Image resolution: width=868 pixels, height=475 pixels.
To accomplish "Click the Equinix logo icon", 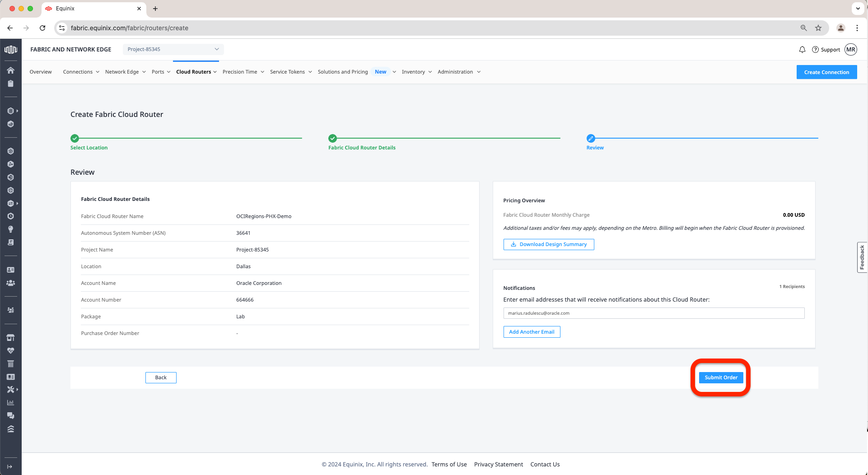I will tap(10, 50).
